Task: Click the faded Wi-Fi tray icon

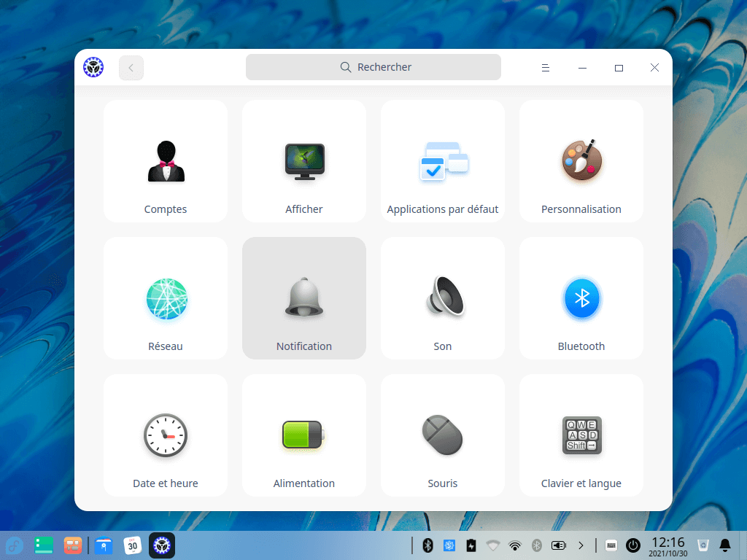Action: (493, 545)
